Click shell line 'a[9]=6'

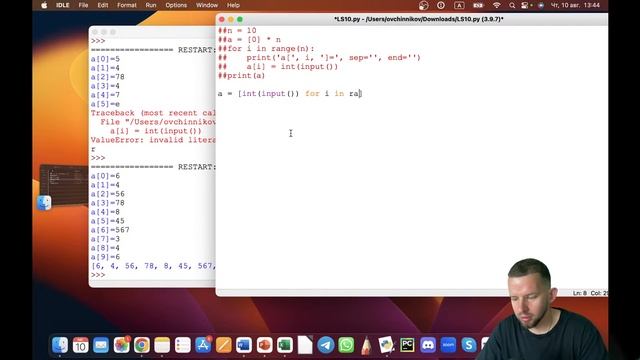105,257
